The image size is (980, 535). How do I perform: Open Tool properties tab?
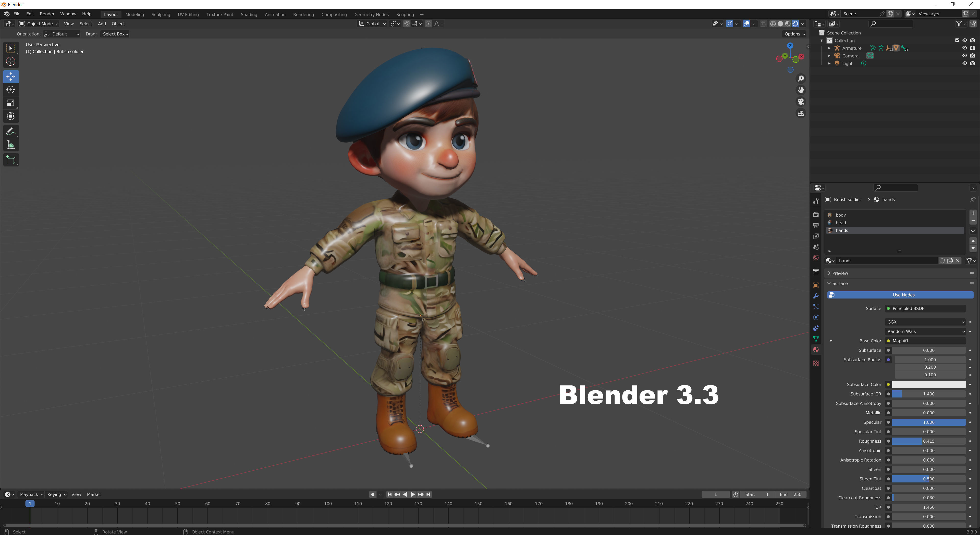816,201
